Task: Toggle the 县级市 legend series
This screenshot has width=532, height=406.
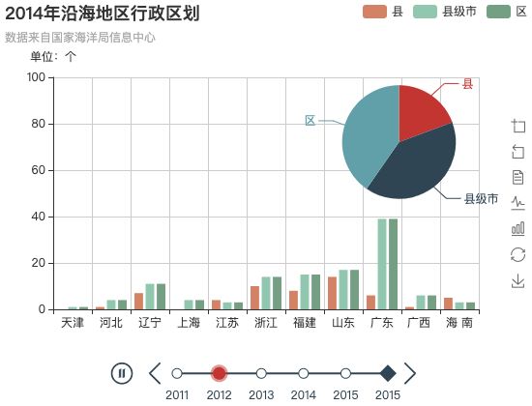Action: [445, 12]
